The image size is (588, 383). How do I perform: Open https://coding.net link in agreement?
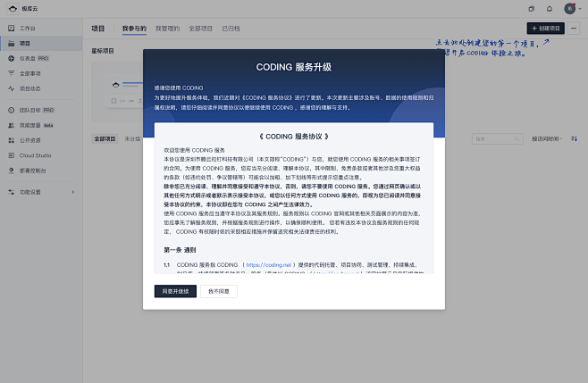click(x=268, y=265)
